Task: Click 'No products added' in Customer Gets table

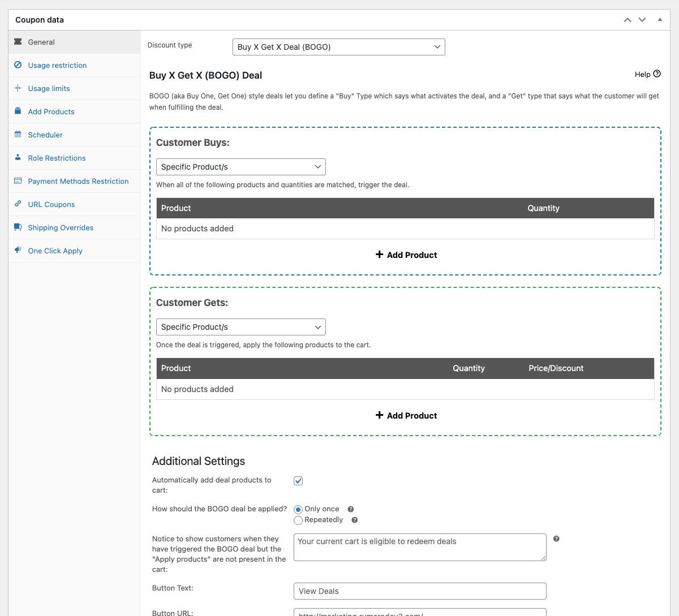Action: click(x=197, y=389)
